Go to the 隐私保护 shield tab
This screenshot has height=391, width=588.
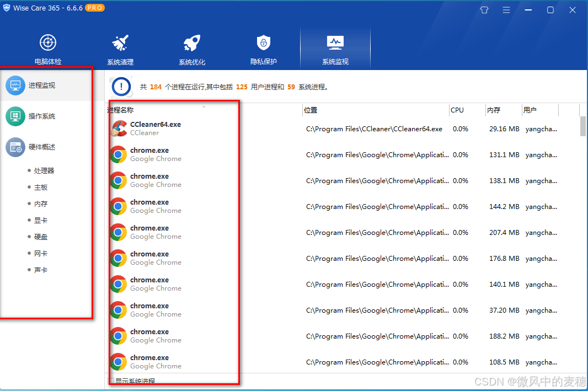(x=264, y=49)
